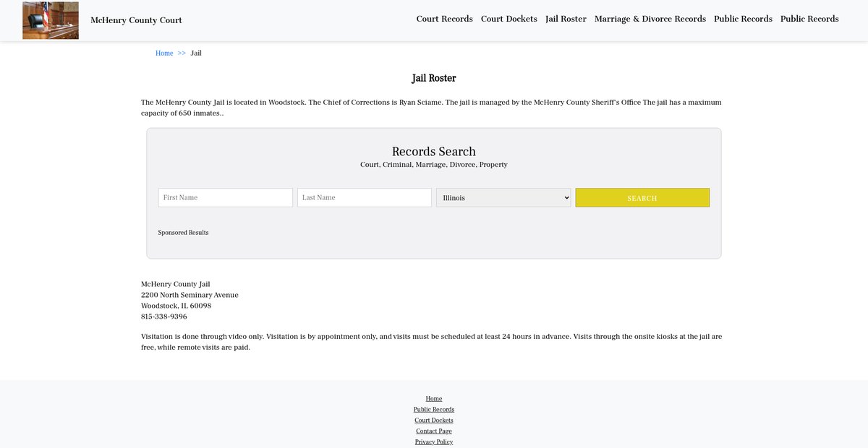Click the Jail breadcrumb text

click(196, 53)
